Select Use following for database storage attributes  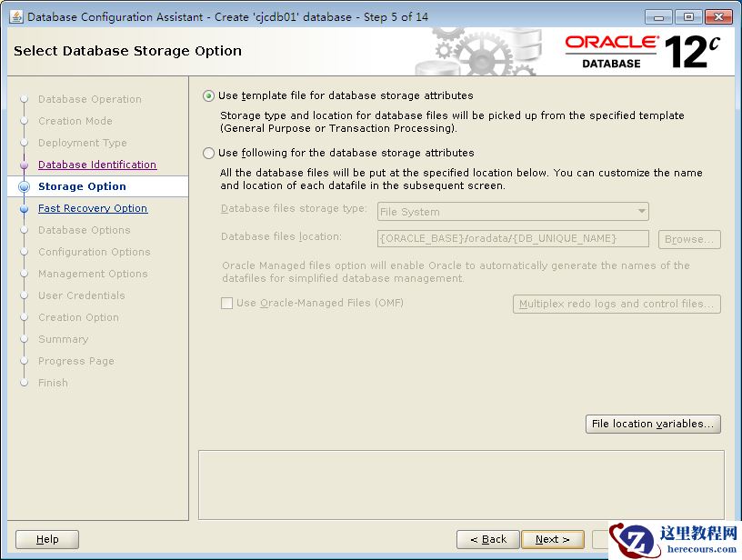(x=208, y=154)
